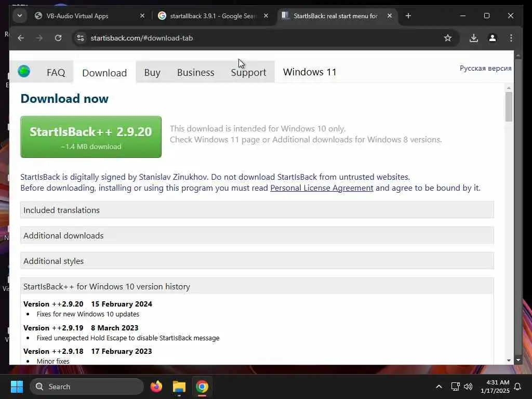Open the tab search dropdown arrow
Viewport: 532px width, 399px height.
[20, 16]
